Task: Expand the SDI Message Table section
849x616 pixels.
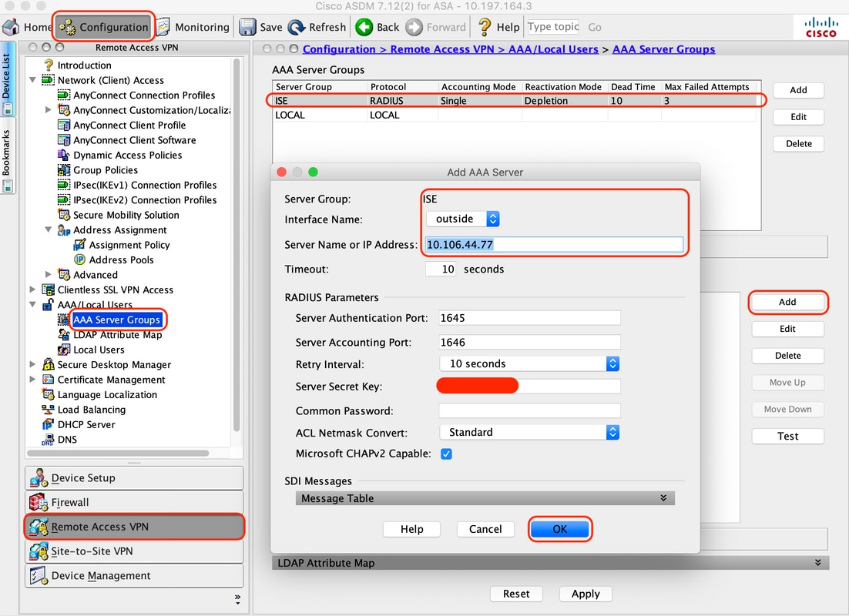Action: pos(485,498)
